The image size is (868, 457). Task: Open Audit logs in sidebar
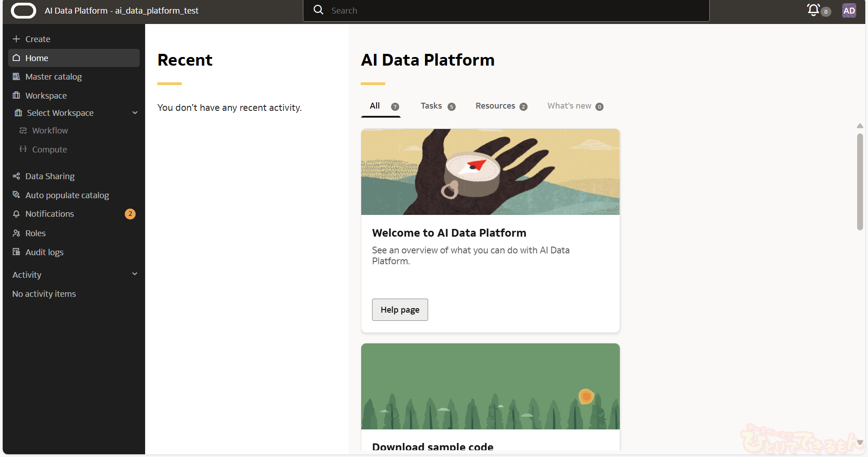[44, 252]
